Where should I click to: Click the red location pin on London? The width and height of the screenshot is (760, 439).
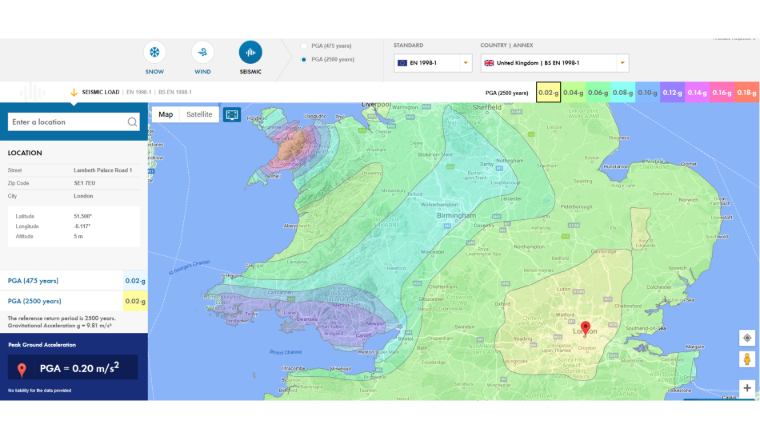pos(586,329)
